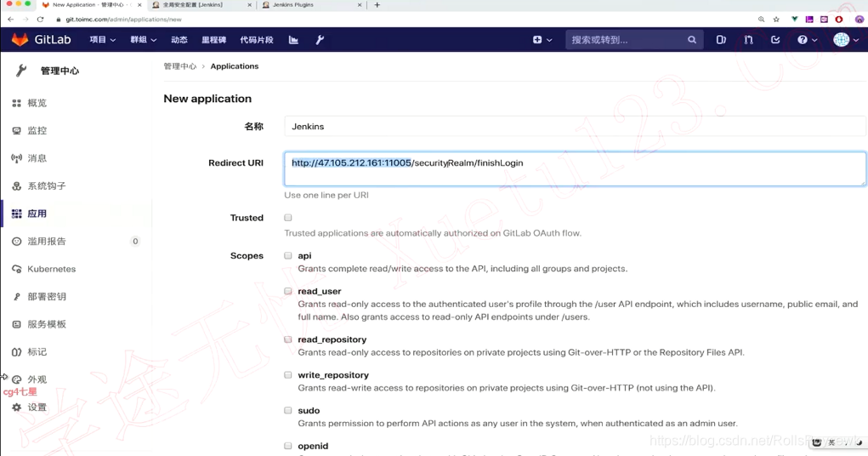Close the Jenkins Plugins tab
The height and width of the screenshot is (456, 868).
[x=360, y=5]
